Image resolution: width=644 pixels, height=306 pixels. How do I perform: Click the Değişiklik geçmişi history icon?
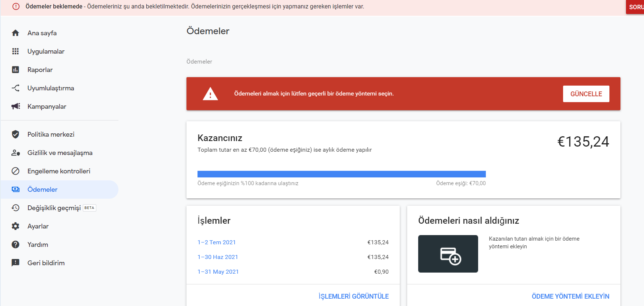pyautogui.click(x=15, y=208)
